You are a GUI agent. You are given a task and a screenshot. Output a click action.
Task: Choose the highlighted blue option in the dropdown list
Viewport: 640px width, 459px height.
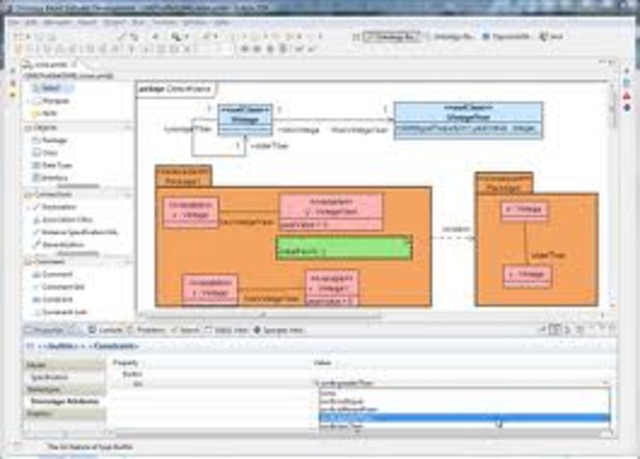click(x=464, y=418)
